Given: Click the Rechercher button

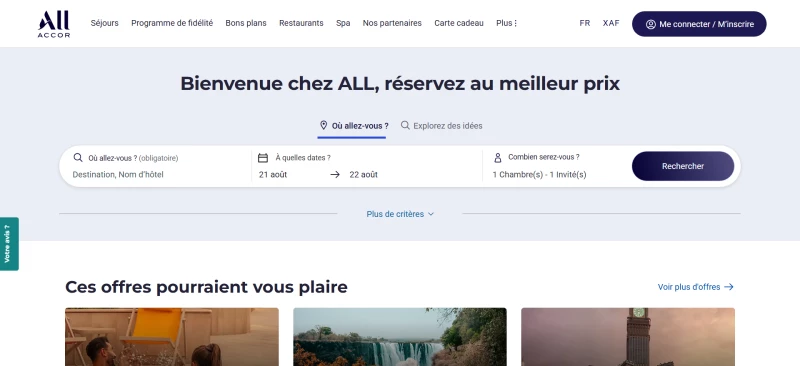Looking at the screenshot, I should pos(683,166).
